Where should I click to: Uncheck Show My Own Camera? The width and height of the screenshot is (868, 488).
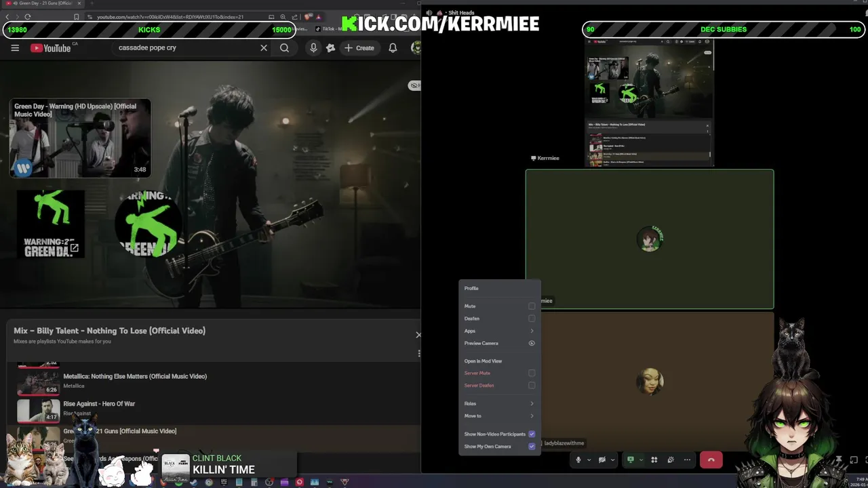[x=532, y=446]
